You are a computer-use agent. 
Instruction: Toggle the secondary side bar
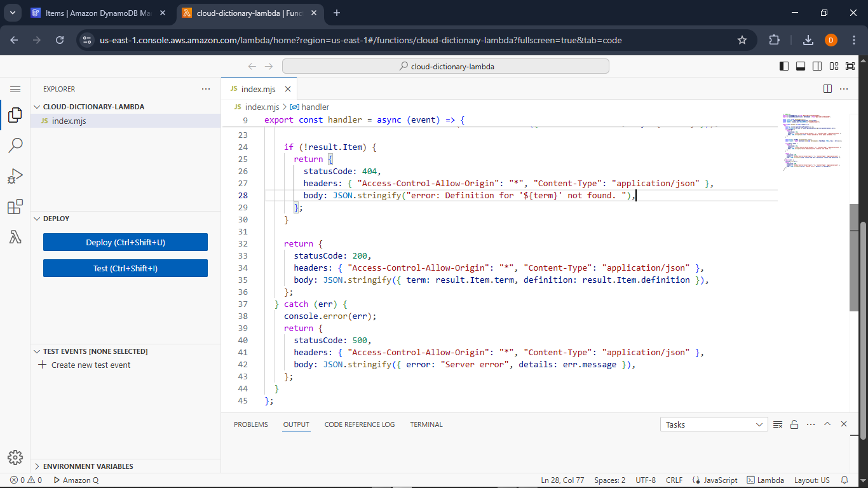pyautogui.click(x=817, y=65)
